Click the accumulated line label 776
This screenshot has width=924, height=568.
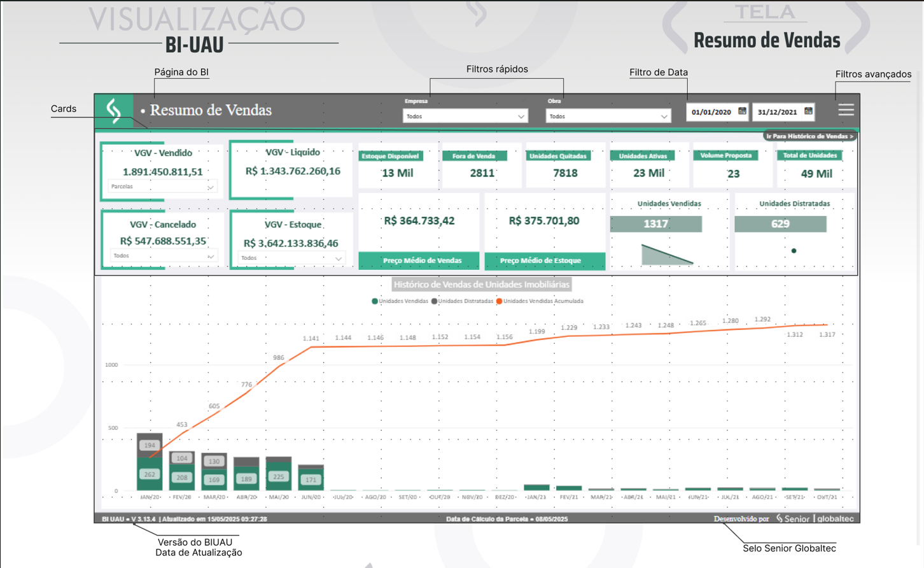coord(246,385)
